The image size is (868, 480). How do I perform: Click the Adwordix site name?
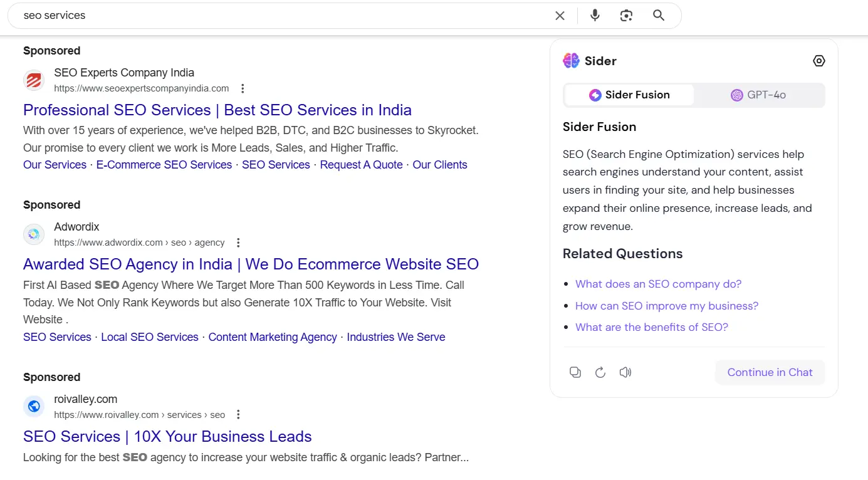point(76,227)
